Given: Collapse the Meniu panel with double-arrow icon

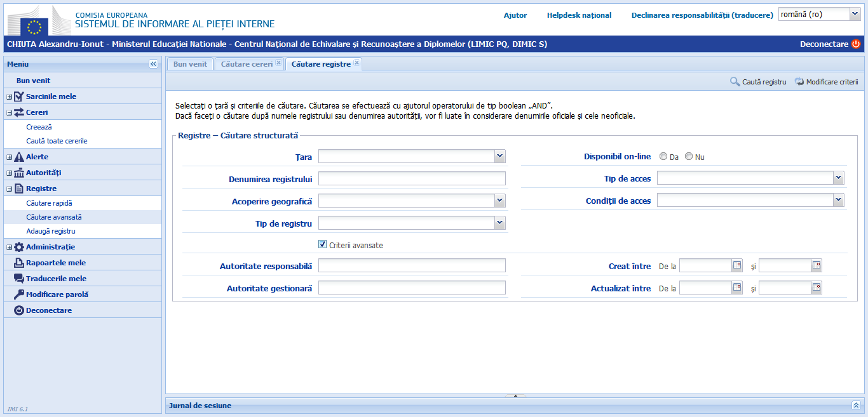Looking at the screenshot, I should pyautogui.click(x=153, y=64).
